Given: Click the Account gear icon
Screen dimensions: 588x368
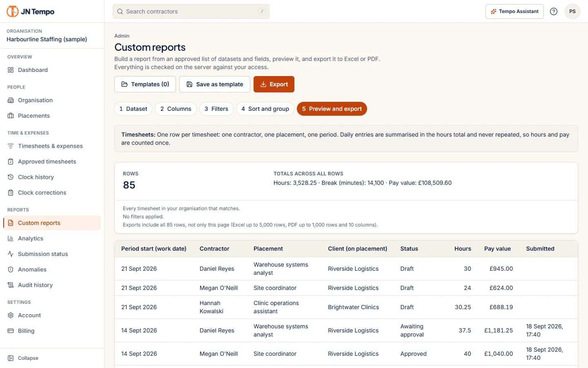Looking at the screenshot, I should tap(11, 315).
